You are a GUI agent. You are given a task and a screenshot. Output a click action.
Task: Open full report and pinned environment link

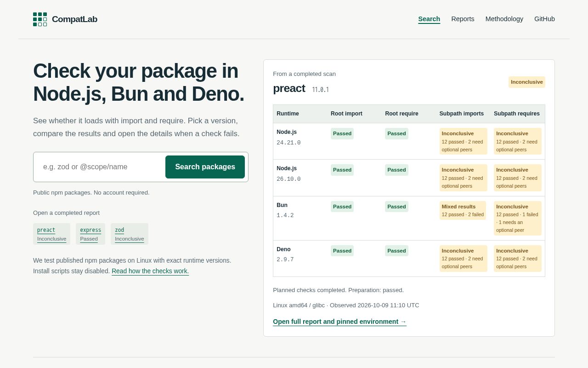pos(339,322)
